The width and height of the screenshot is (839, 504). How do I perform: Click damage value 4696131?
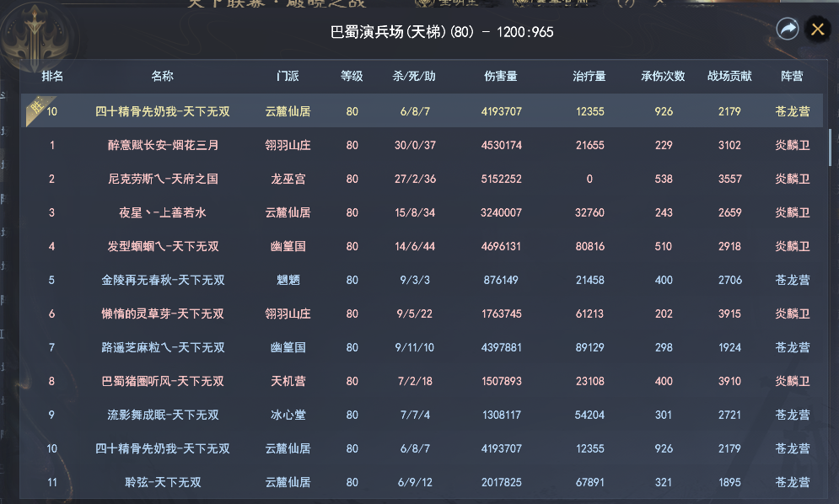click(x=502, y=246)
